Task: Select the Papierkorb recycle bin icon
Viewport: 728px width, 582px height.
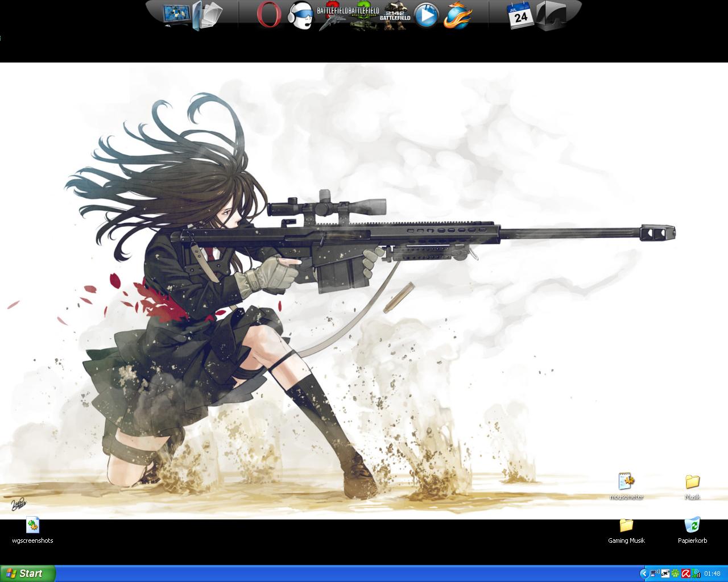Action: [x=692, y=531]
